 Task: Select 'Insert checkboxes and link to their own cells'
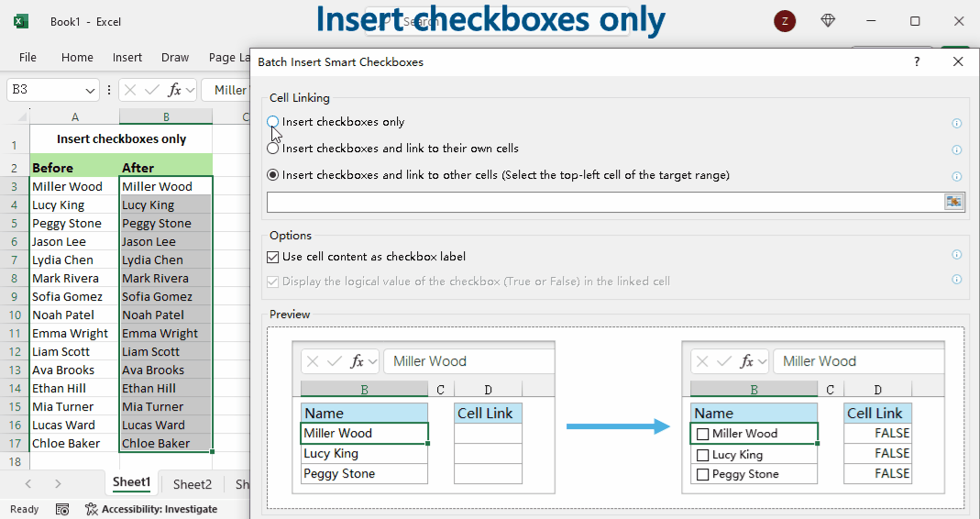272,149
